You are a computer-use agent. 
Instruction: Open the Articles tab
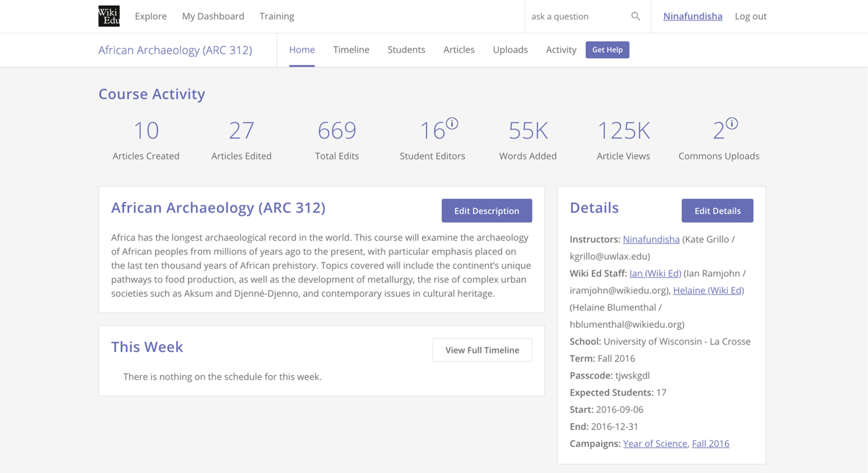tap(459, 50)
